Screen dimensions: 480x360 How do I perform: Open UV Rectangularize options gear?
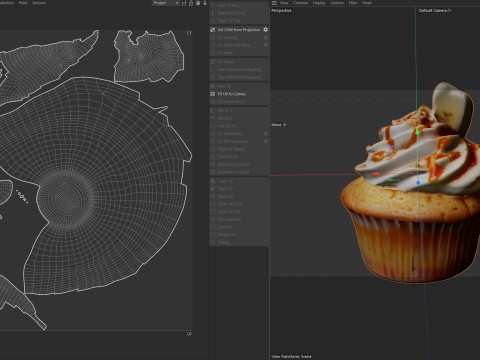pos(266,141)
